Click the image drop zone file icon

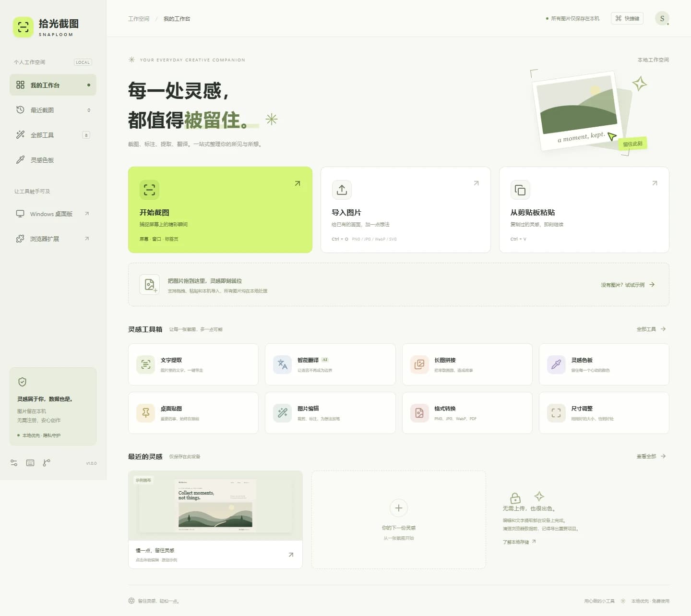(x=149, y=284)
